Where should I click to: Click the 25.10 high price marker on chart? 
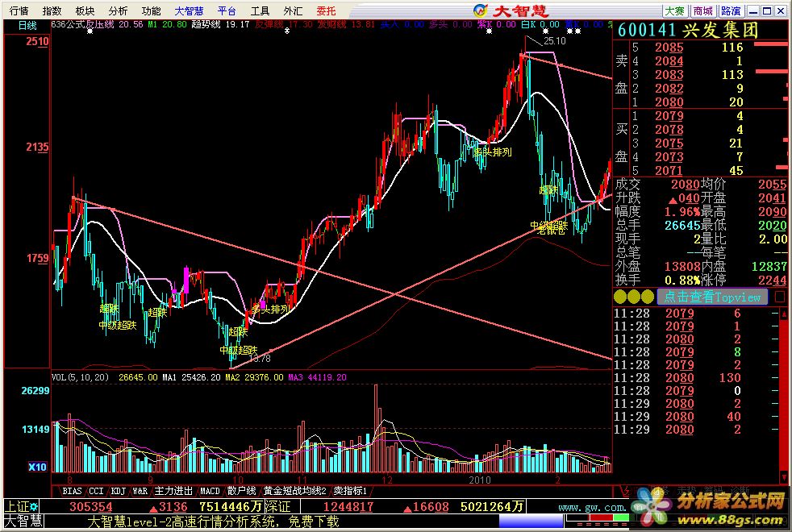[555, 41]
